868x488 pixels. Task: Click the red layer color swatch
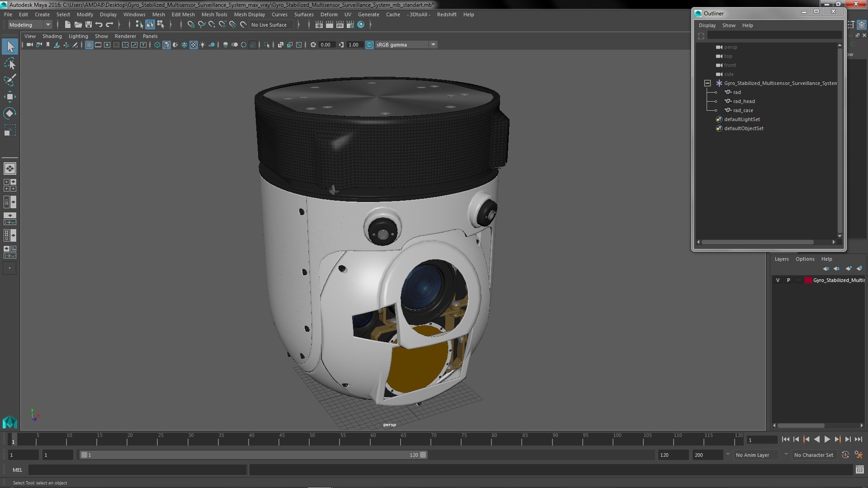pyautogui.click(x=808, y=280)
